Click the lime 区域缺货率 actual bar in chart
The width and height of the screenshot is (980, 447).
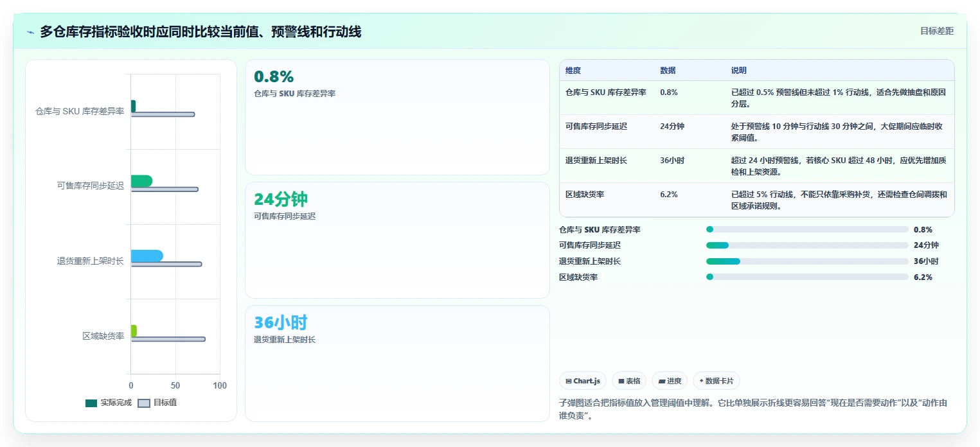(x=134, y=331)
